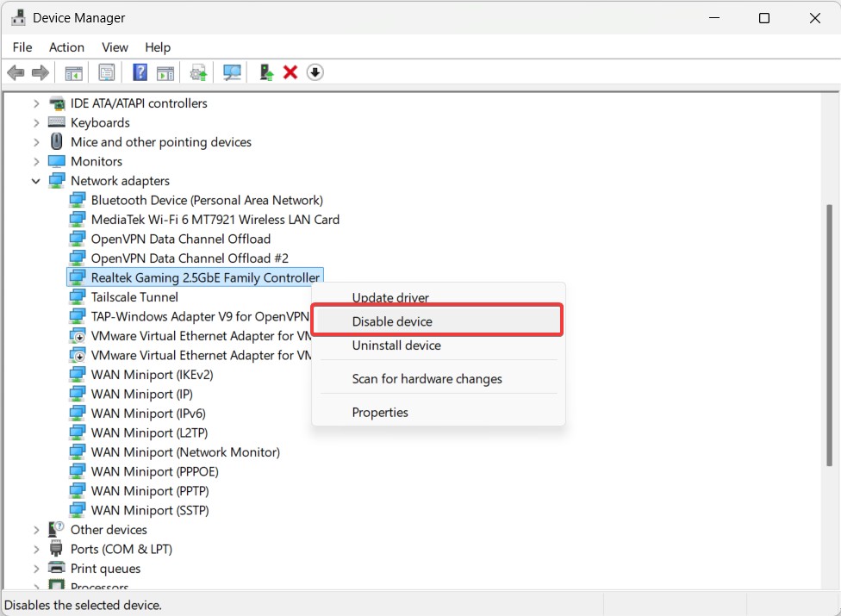Collapse the Network adapters category
Viewport: 841px width, 616px height.
pos(36,181)
